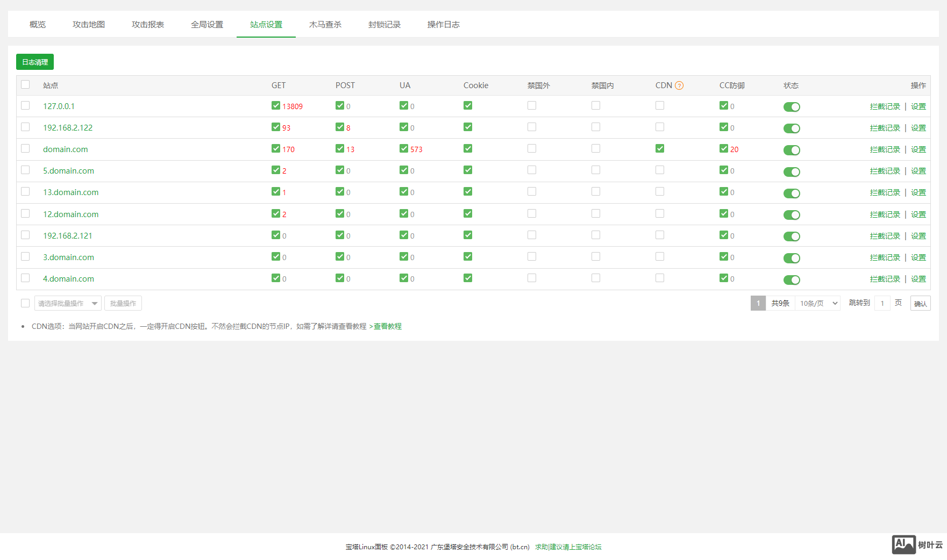The height and width of the screenshot is (560, 947).
Task: Switch to the 攻击地图 tab
Action: pos(89,25)
